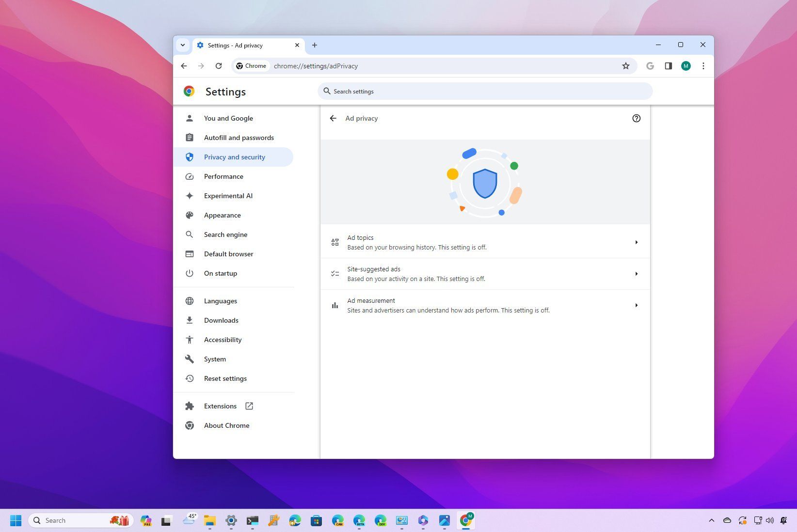Screen dimensions: 797x532
Task: Open a new browser tab
Action: [314, 45]
